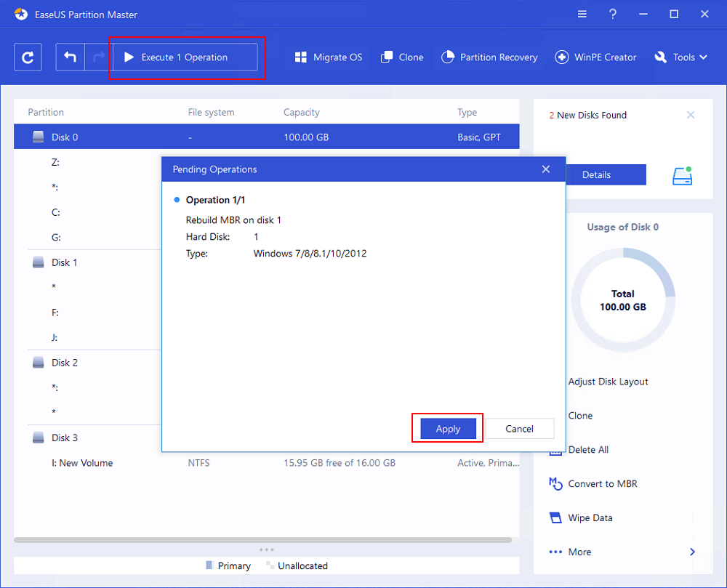Click the Operation 1/1 entry
Screen dimensions: 727x588
tap(215, 200)
